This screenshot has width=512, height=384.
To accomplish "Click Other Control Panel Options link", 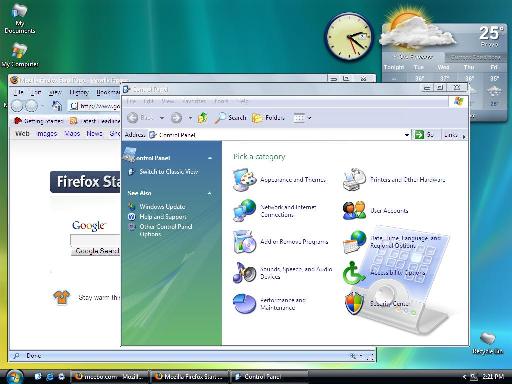I will [166, 230].
